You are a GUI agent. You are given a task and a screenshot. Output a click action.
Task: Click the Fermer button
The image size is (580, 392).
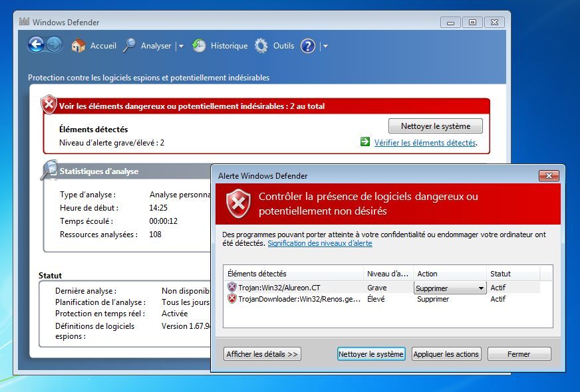(x=519, y=354)
